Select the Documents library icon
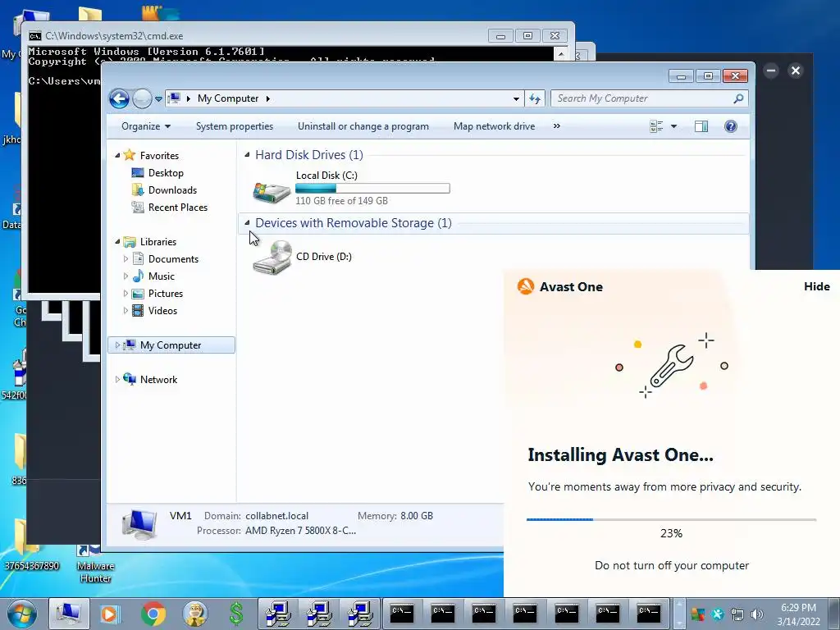The width and height of the screenshot is (840, 630). (x=138, y=258)
